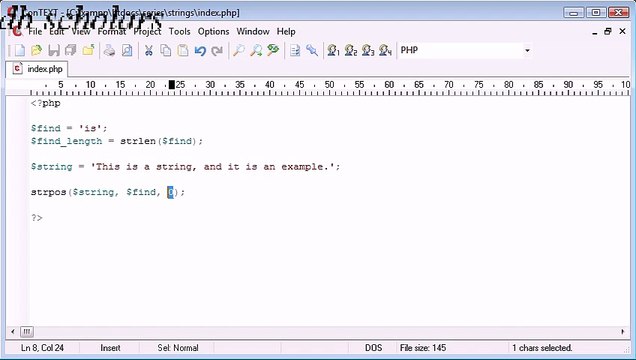Open the Edit menu
This screenshot has width=636, height=360.
[x=57, y=31]
